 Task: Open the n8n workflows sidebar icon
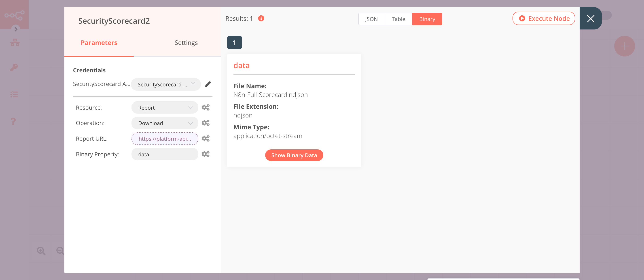pyautogui.click(x=15, y=42)
